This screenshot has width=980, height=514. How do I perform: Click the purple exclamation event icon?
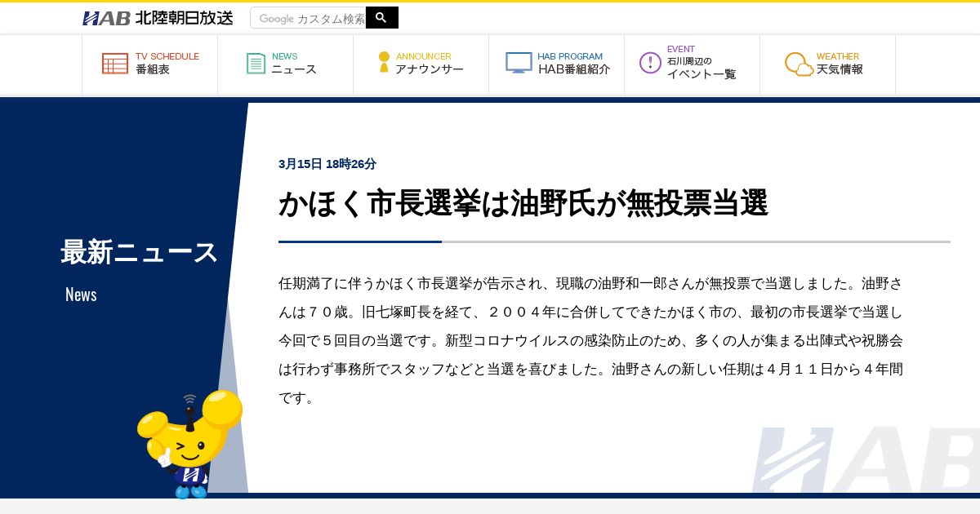(x=650, y=63)
